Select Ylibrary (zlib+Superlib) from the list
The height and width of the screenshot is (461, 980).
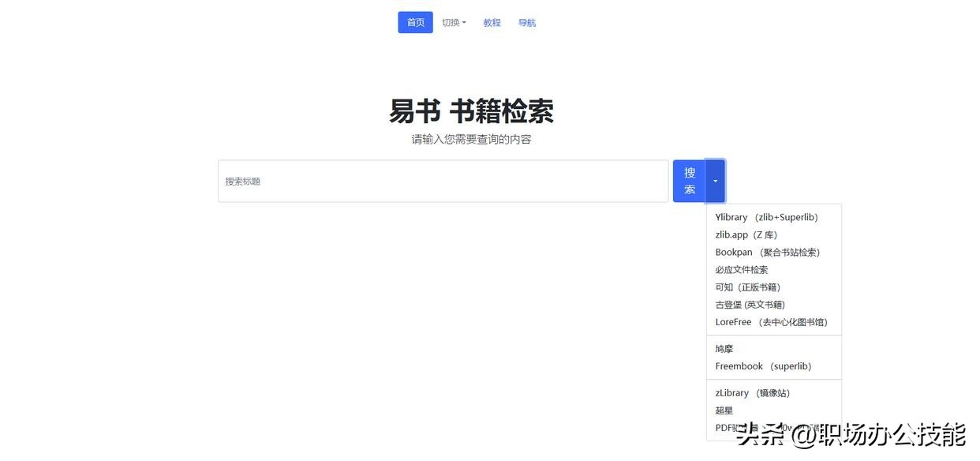point(766,217)
